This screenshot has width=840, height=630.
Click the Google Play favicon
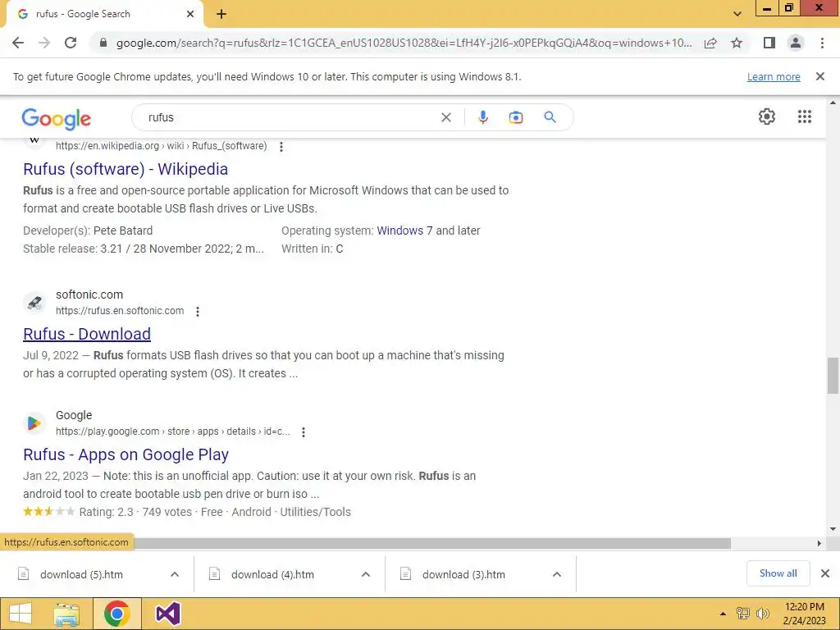[34, 423]
